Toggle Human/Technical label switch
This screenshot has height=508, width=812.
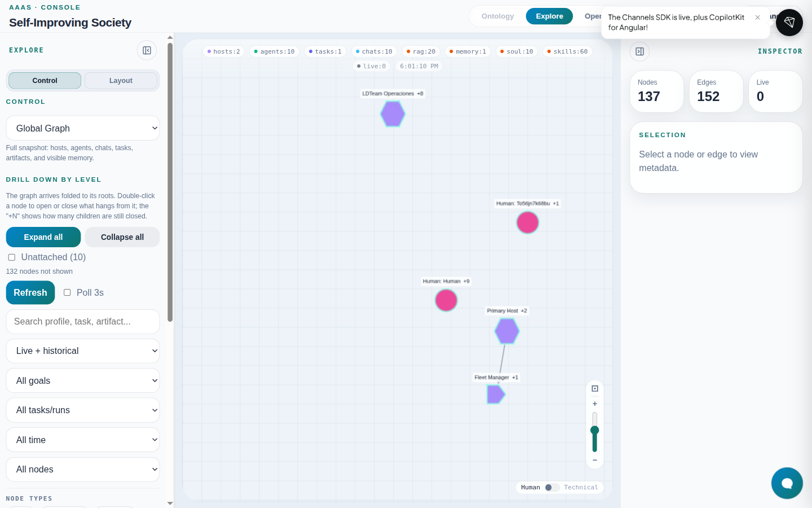tap(551, 487)
